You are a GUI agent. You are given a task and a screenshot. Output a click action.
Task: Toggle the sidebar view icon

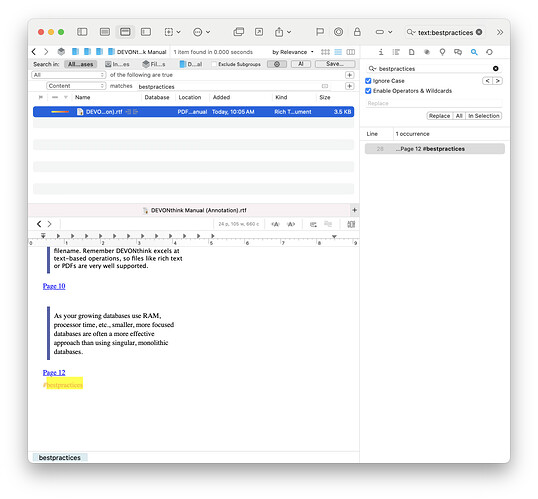tap(82, 32)
